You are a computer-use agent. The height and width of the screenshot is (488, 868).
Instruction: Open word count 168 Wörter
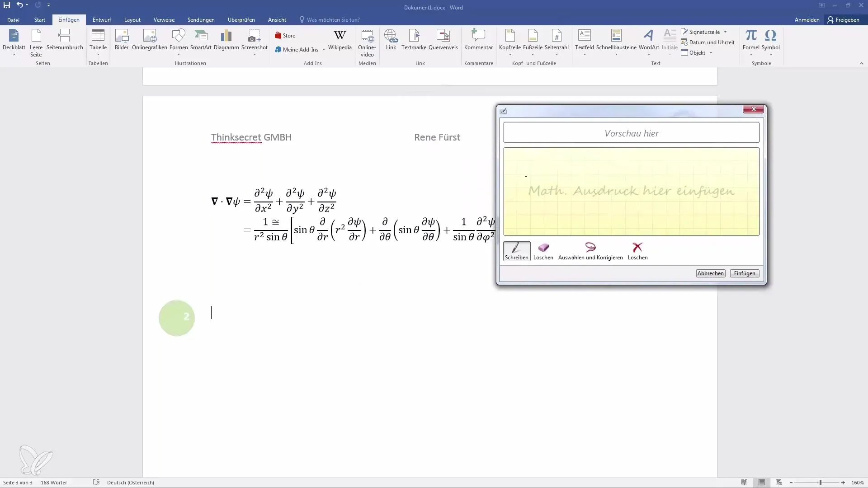point(54,483)
